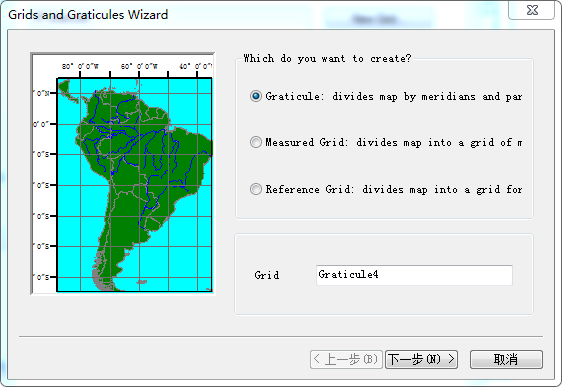The width and height of the screenshot is (562, 387).
Task: Click the 'Grid' label beside the name field
Action: [267, 275]
